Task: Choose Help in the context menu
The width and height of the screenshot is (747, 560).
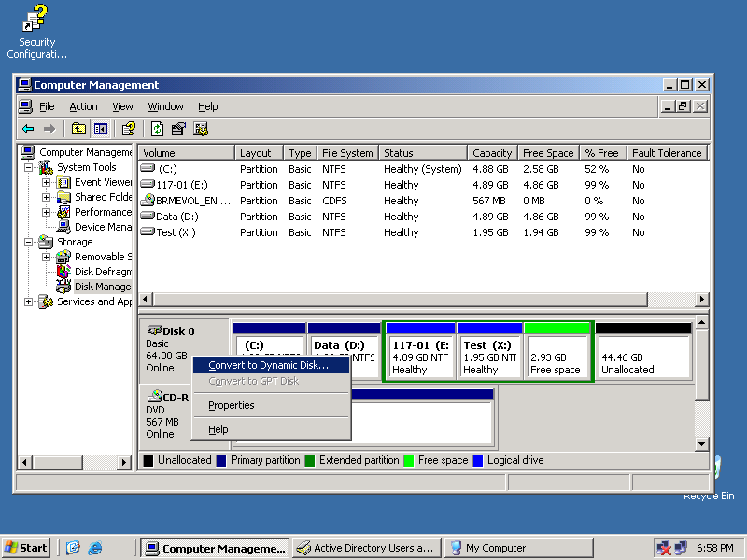Action: tap(271, 429)
